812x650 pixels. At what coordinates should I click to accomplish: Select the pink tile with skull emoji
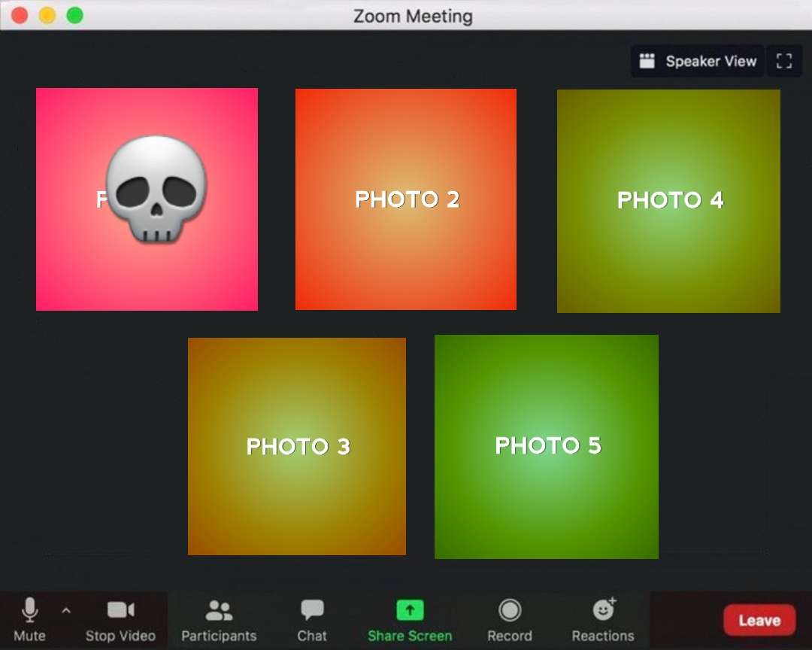(x=147, y=199)
